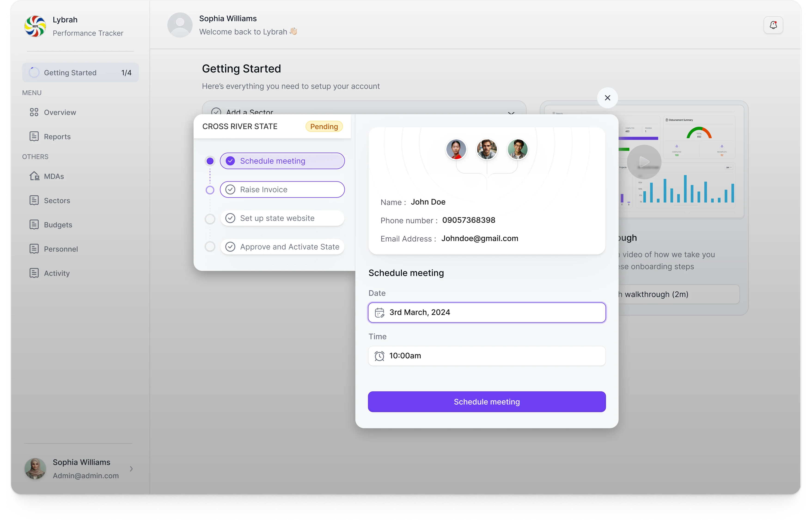Image resolution: width=812 pixels, height=520 pixels.
Task: Click the Add a Sector check circle icon
Action: point(216,112)
